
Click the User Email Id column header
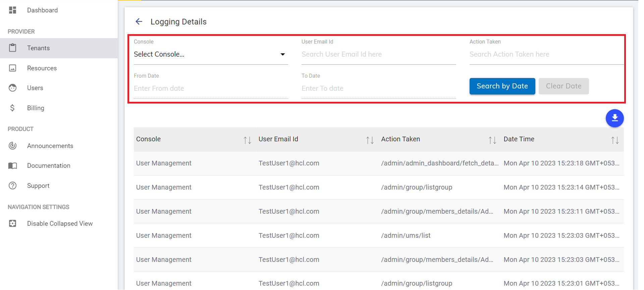pos(317,139)
